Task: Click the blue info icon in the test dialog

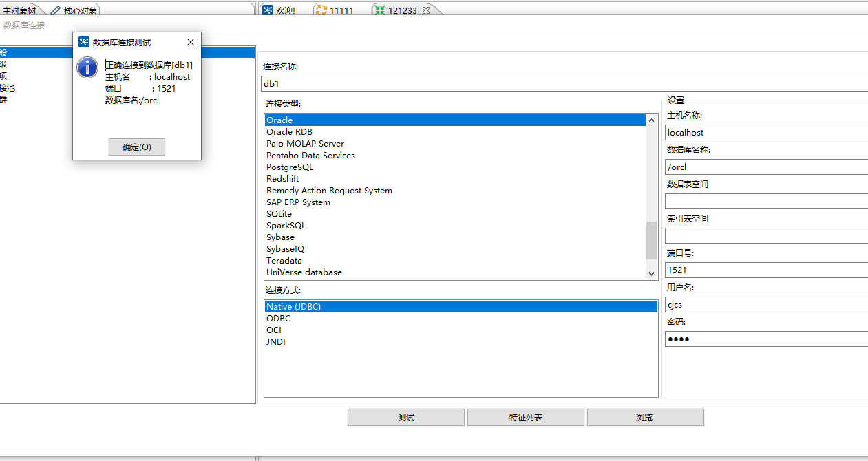Action: pyautogui.click(x=87, y=67)
